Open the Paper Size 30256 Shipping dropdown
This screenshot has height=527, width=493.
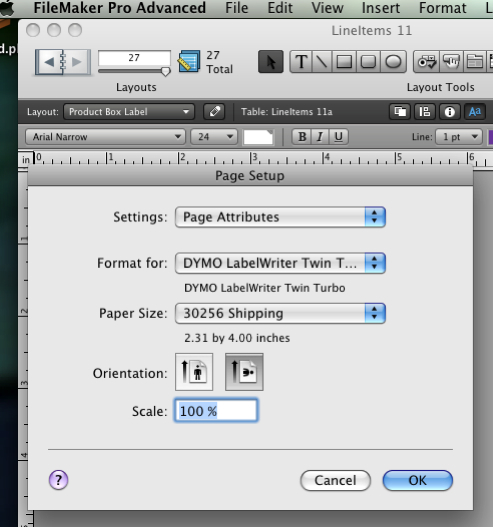[x=280, y=313]
